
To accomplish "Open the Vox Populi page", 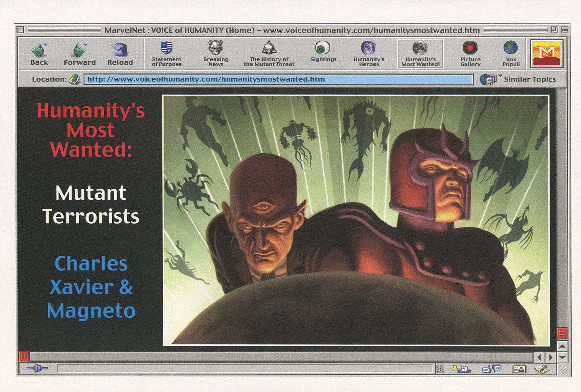I will 511,54.
